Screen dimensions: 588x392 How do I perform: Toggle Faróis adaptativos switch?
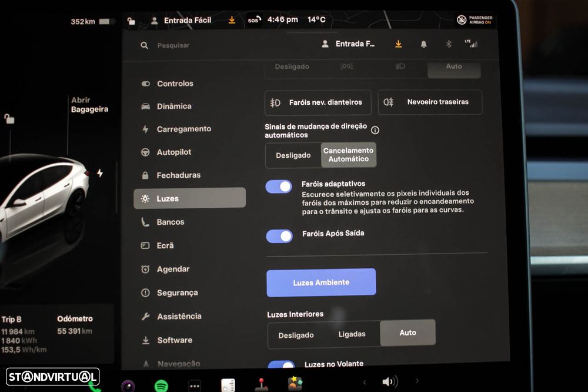[x=279, y=187]
